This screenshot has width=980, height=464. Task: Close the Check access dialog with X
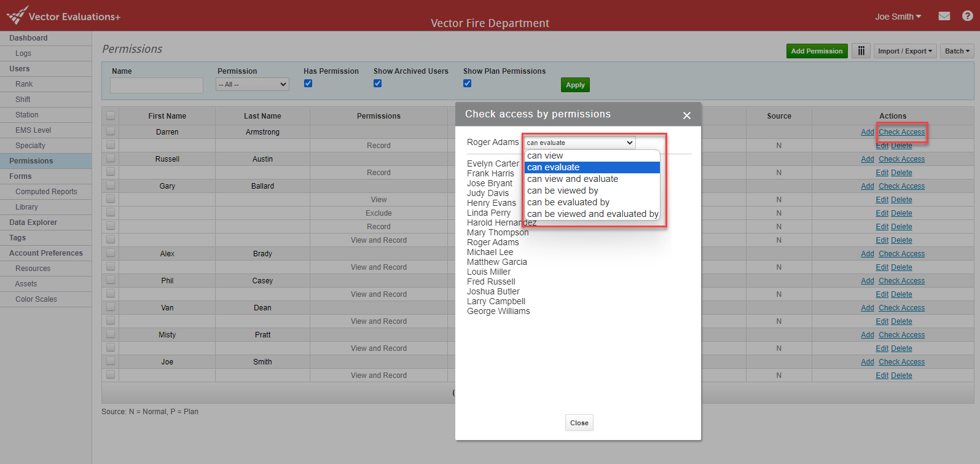click(x=687, y=115)
